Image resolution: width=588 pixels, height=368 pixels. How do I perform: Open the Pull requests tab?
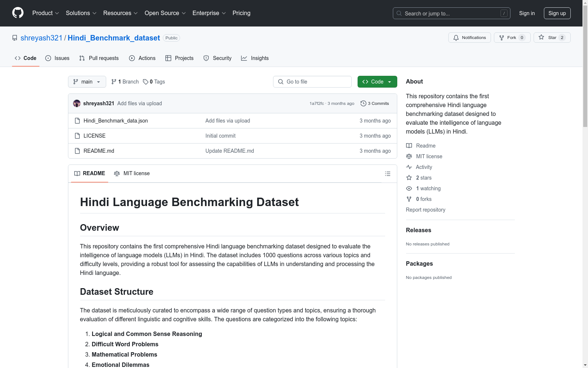99,58
